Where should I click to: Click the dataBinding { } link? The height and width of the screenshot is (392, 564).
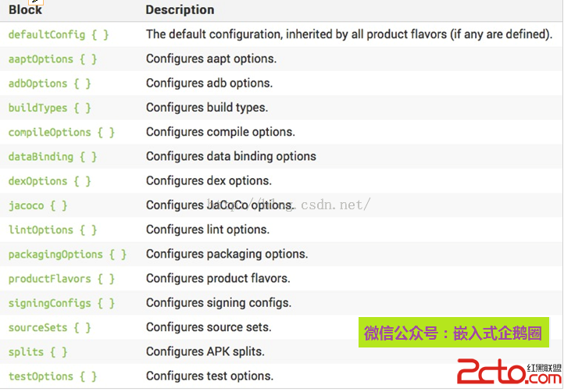click(x=52, y=157)
